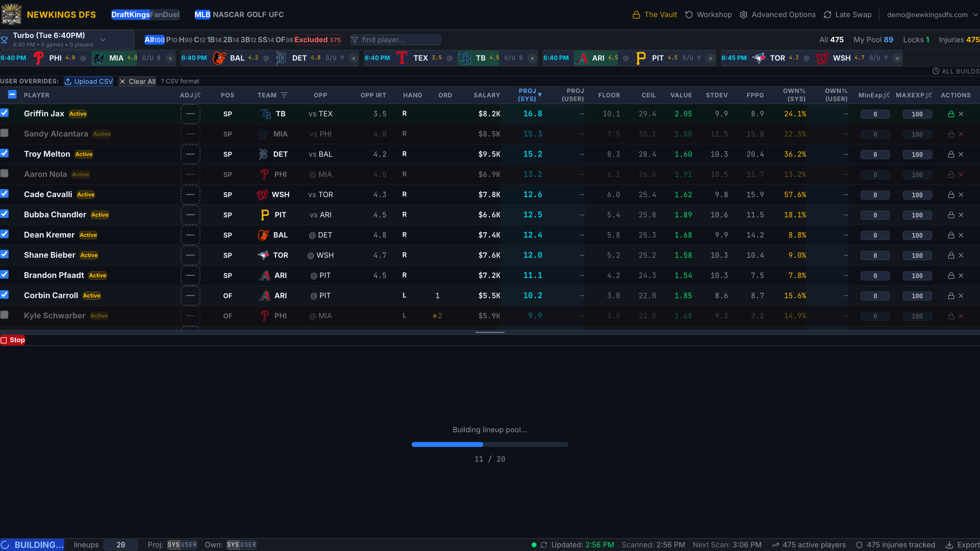The width and height of the screenshot is (980, 551).
Task: Switch ownership toggle to USER
Action: (x=248, y=545)
